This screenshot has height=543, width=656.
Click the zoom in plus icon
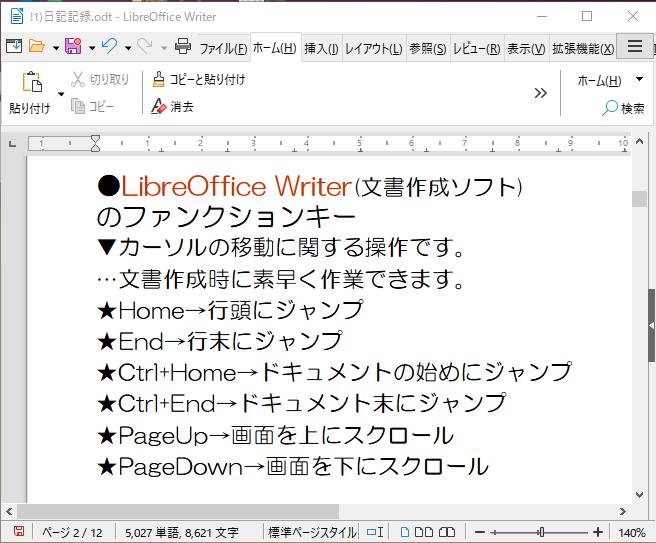(x=598, y=532)
